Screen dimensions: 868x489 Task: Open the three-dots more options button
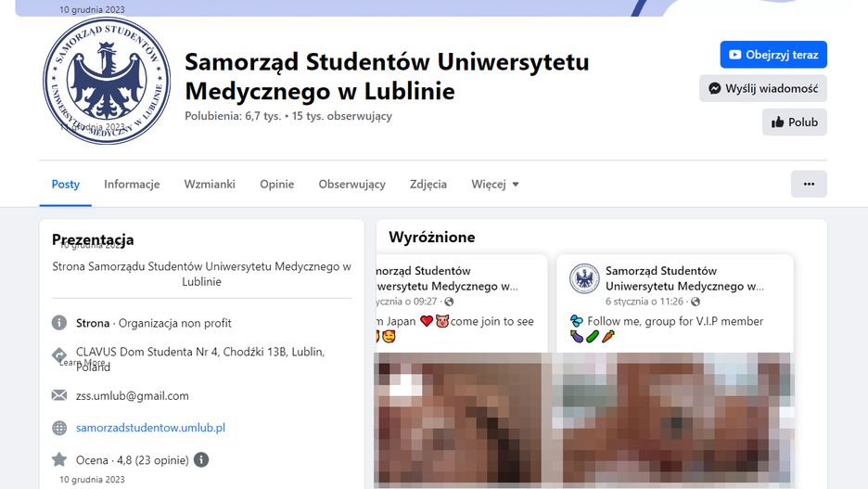(x=809, y=184)
